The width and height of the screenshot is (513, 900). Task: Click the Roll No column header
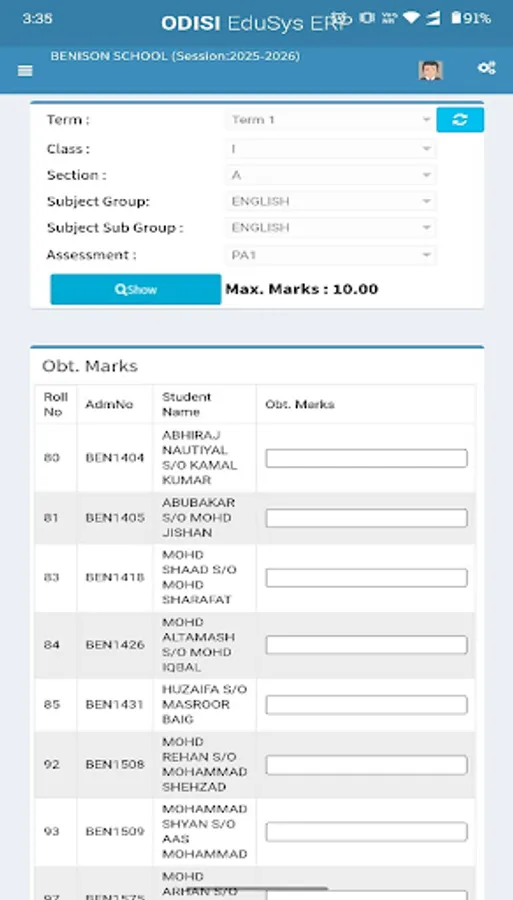(55, 404)
